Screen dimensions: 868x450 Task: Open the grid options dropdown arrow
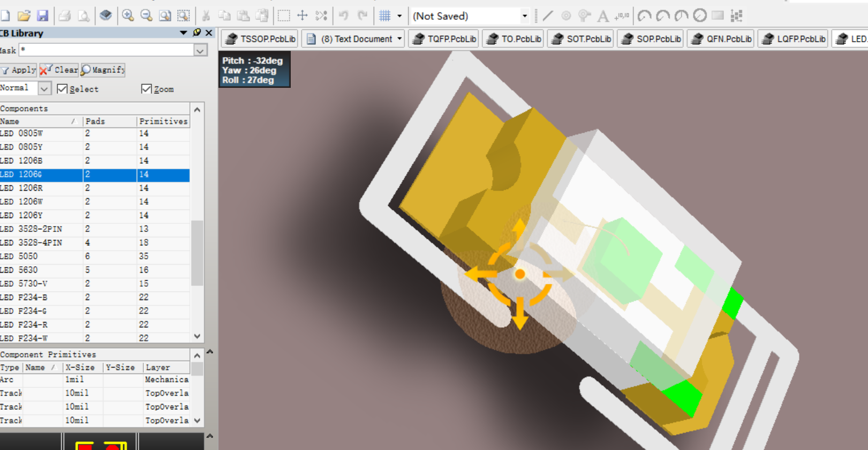(x=399, y=16)
